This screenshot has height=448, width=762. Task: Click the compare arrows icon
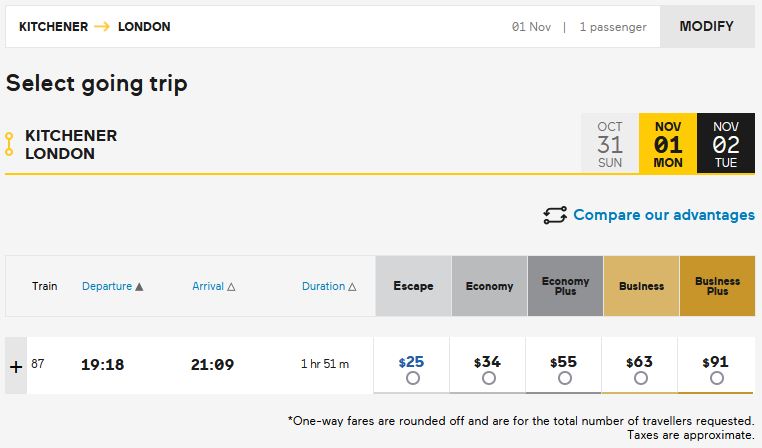[555, 215]
